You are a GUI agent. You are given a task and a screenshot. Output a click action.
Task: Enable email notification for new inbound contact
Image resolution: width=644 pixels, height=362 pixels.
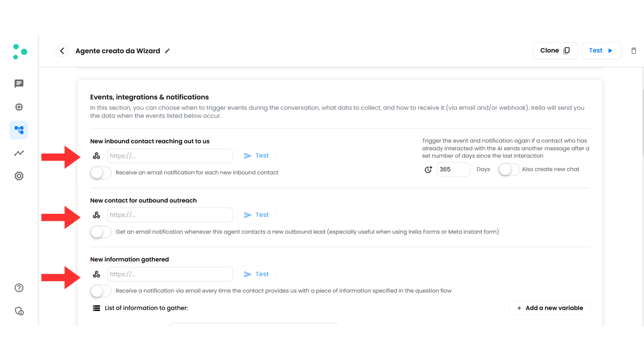point(101,173)
